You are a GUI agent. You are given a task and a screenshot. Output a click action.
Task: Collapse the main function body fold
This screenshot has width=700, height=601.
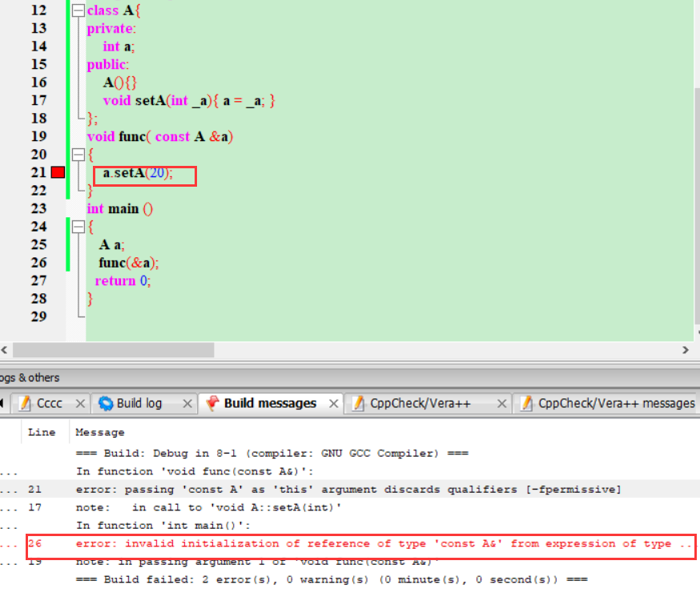click(78, 226)
